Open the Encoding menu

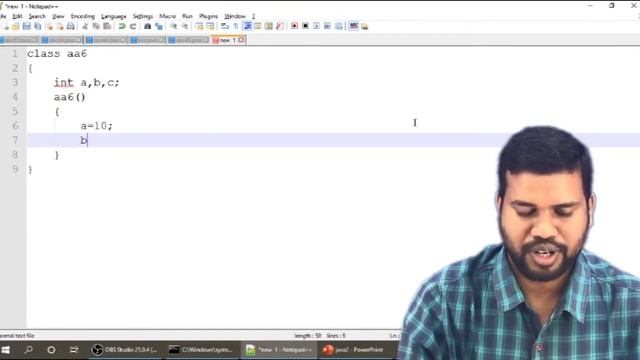[83, 16]
